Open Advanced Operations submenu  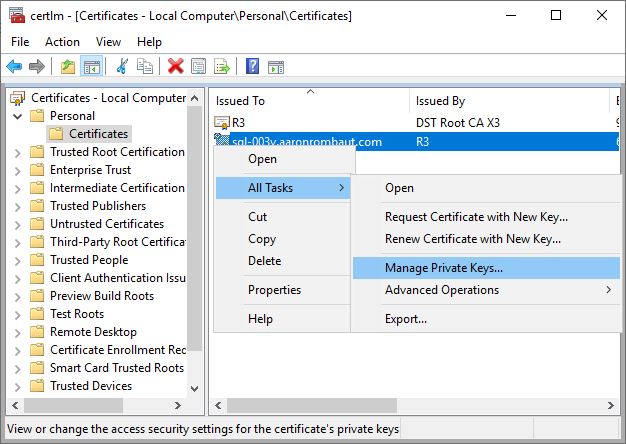441,290
